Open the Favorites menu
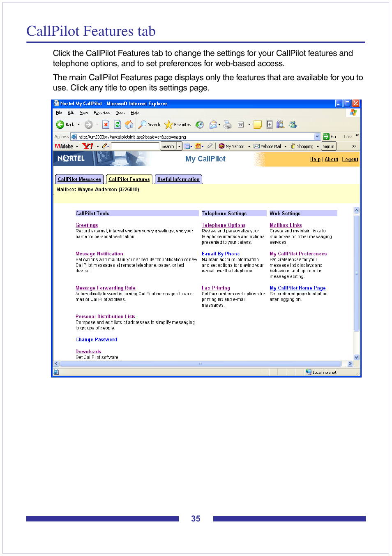392x556 pixels. tap(102, 113)
